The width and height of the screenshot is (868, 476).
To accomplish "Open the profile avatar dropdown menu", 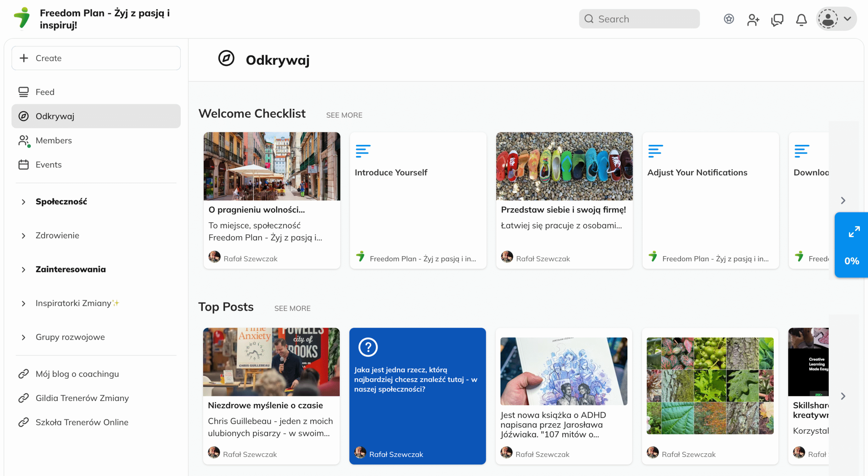I will [836, 19].
